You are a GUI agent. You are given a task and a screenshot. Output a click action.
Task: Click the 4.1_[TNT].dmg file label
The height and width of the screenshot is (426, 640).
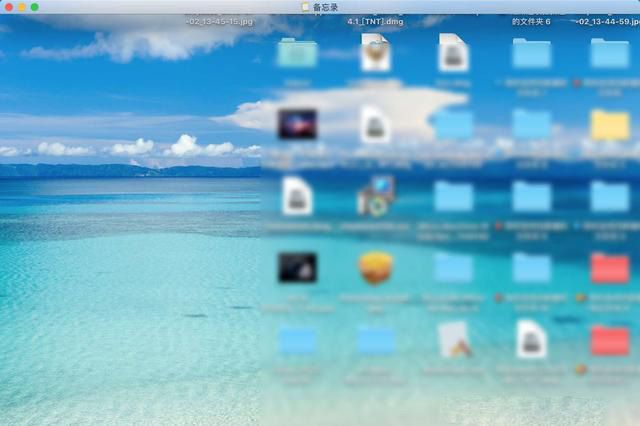[x=376, y=22]
